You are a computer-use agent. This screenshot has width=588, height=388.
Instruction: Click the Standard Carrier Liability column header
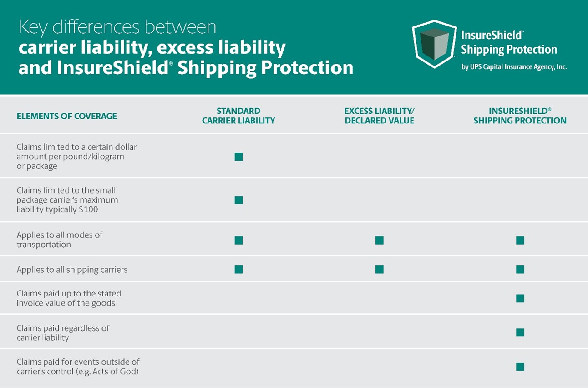point(238,116)
